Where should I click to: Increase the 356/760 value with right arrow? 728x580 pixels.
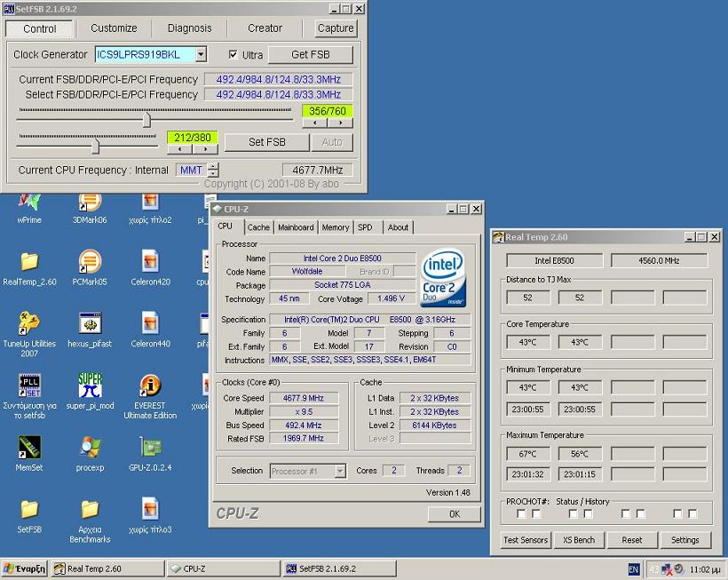(340, 123)
